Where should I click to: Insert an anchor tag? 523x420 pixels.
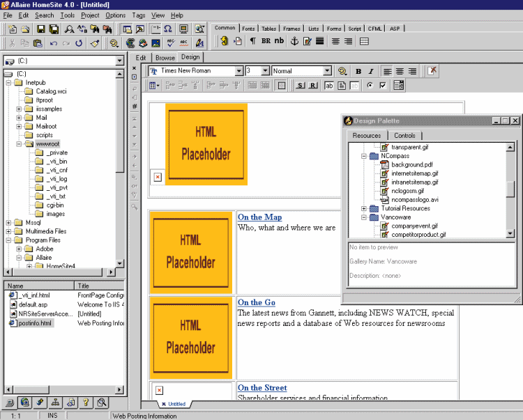(x=294, y=41)
